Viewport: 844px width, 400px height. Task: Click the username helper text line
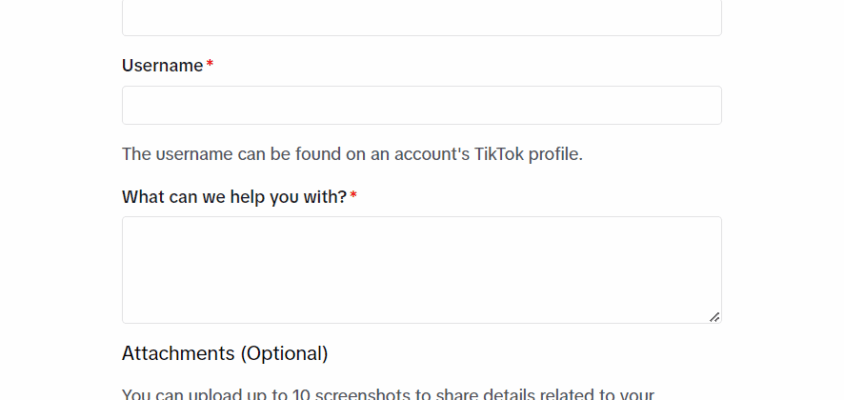pyautogui.click(x=352, y=154)
